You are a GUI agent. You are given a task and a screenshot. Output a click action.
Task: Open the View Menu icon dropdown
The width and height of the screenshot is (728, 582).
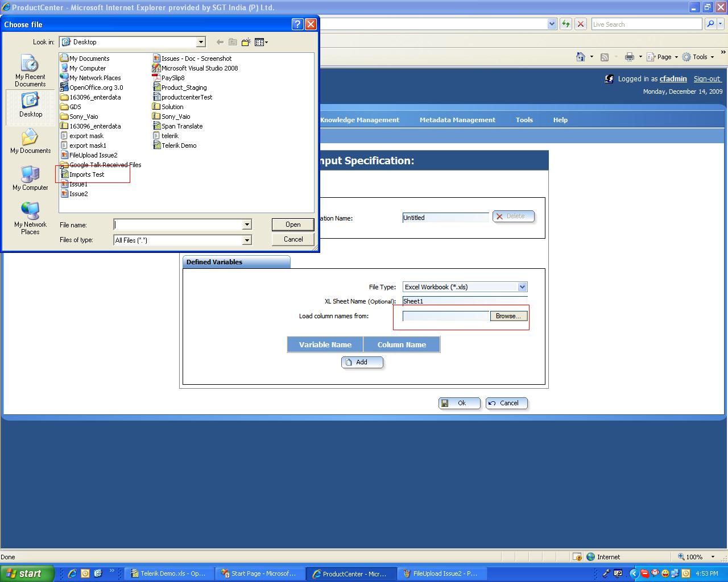pos(261,42)
